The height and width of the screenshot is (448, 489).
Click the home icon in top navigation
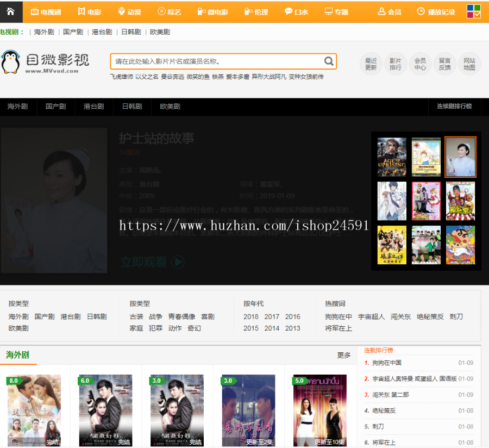10,11
